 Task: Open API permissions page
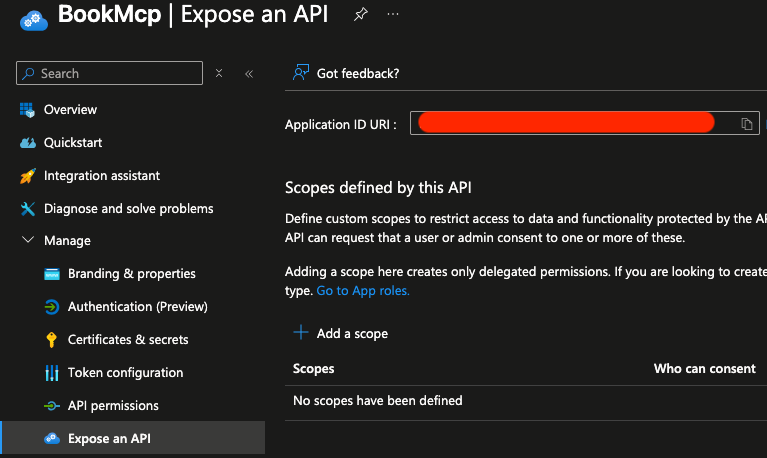point(113,406)
